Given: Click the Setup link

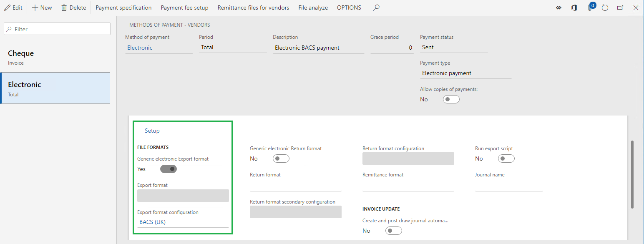Looking at the screenshot, I should tap(152, 131).
